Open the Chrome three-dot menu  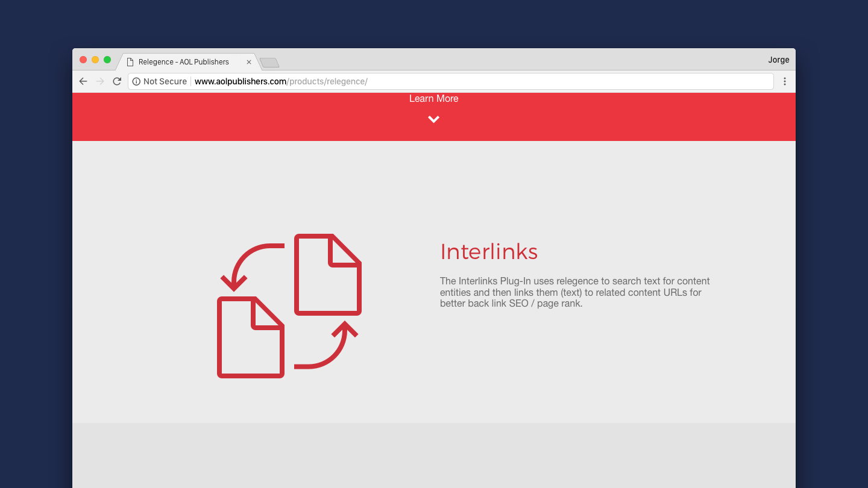pos(784,81)
